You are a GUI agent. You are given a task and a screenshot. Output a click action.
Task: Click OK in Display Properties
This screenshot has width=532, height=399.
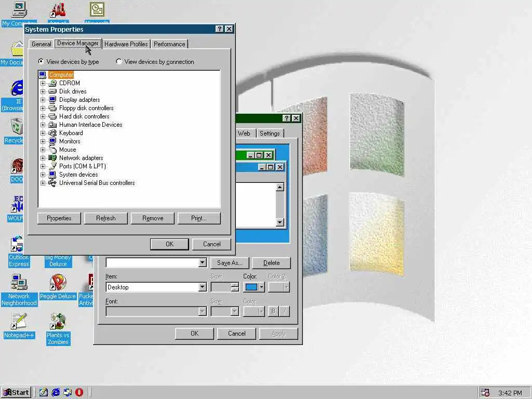(195, 334)
